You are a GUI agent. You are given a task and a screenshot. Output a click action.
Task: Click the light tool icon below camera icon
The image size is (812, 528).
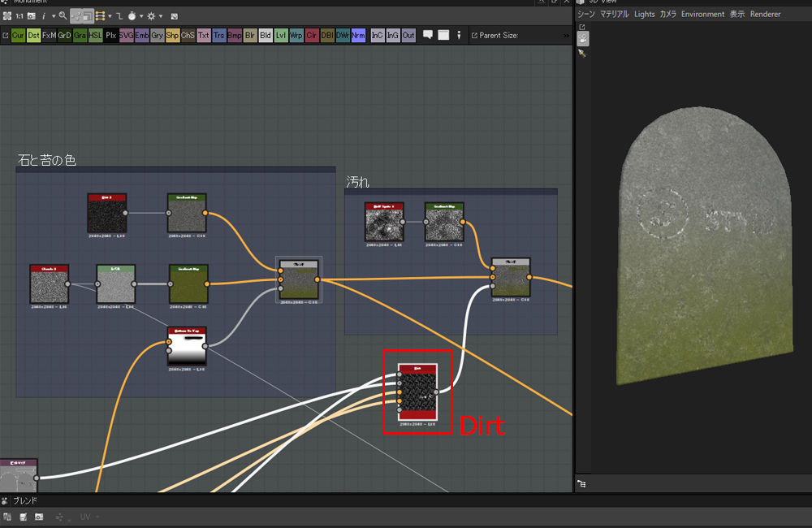582,54
